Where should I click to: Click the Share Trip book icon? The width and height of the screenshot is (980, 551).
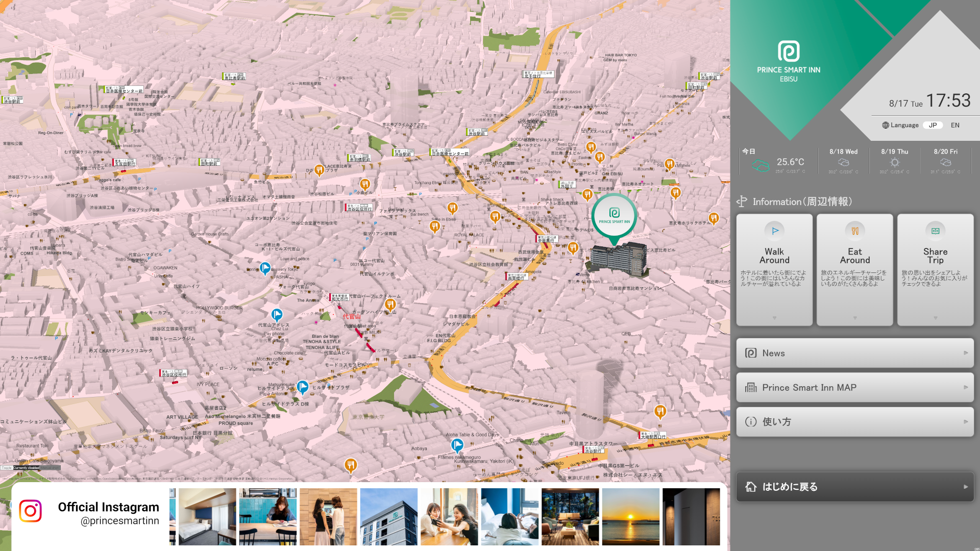(x=936, y=231)
